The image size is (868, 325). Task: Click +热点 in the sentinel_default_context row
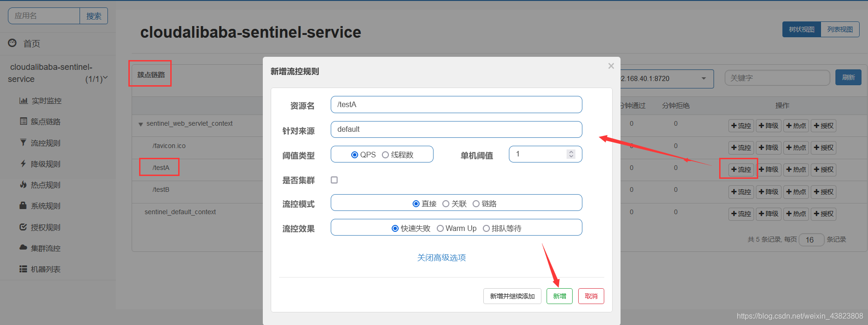point(796,214)
